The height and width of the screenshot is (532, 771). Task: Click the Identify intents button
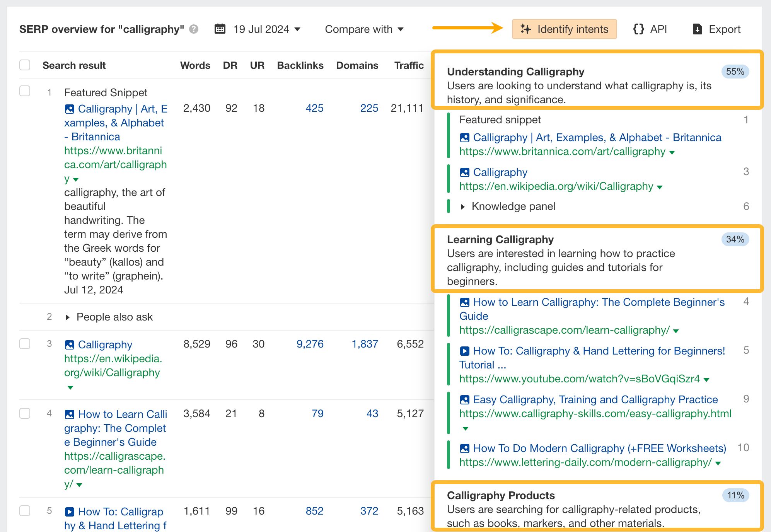coord(564,29)
